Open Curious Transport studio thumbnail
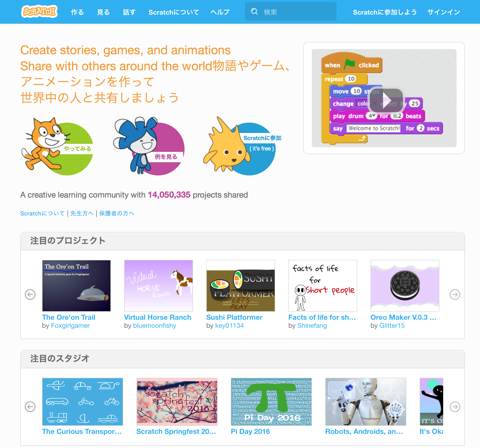480x448 pixels. click(x=82, y=402)
